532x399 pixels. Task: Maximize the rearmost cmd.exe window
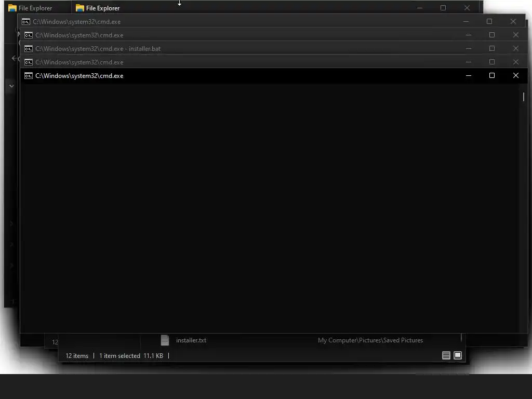(489, 21)
